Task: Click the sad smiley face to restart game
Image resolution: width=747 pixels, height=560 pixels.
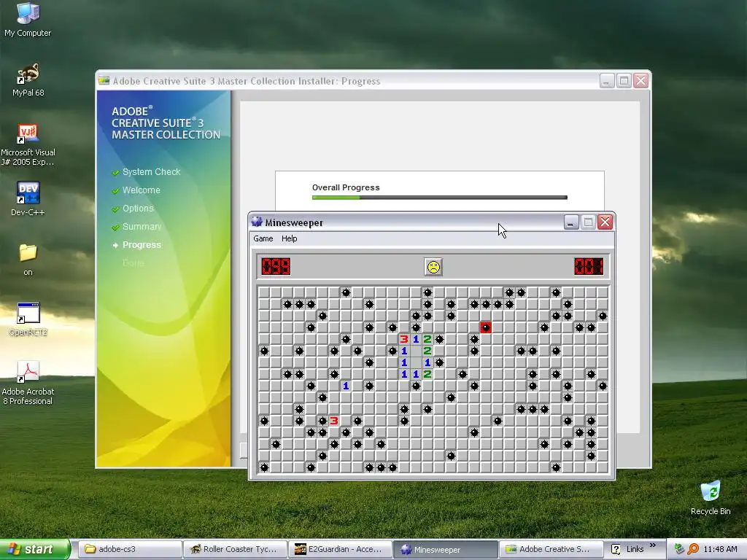Action: click(x=433, y=267)
